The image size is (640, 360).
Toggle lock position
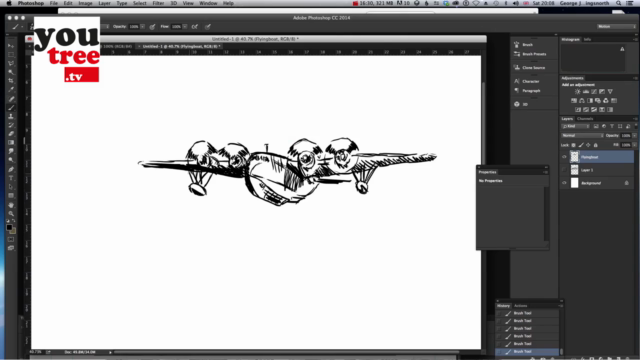(588, 145)
